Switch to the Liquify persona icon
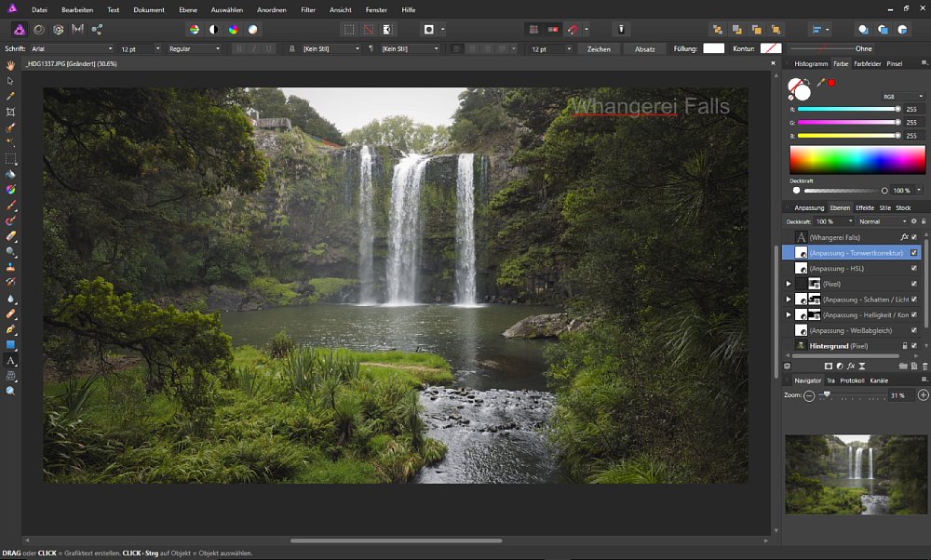 38,30
